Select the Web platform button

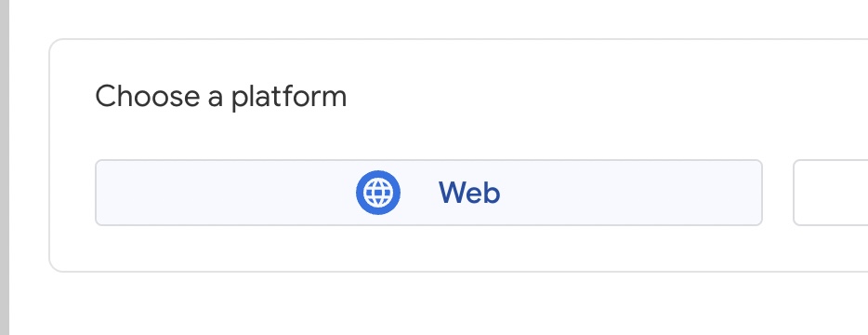pos(428,193)
